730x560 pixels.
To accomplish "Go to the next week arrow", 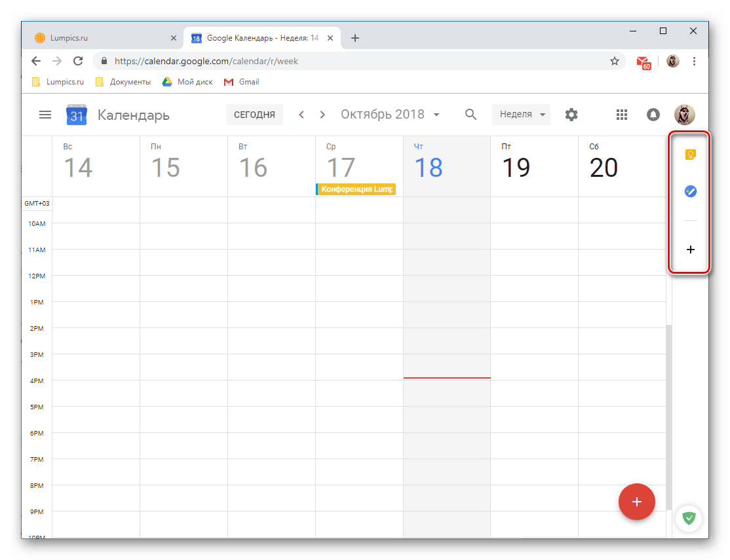I will point(322,115).
